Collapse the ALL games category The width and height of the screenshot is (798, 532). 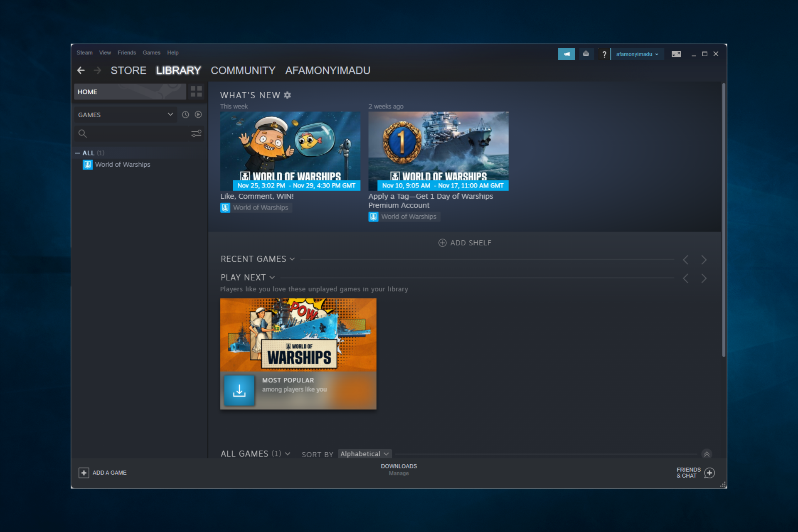(x=78, y=153)
